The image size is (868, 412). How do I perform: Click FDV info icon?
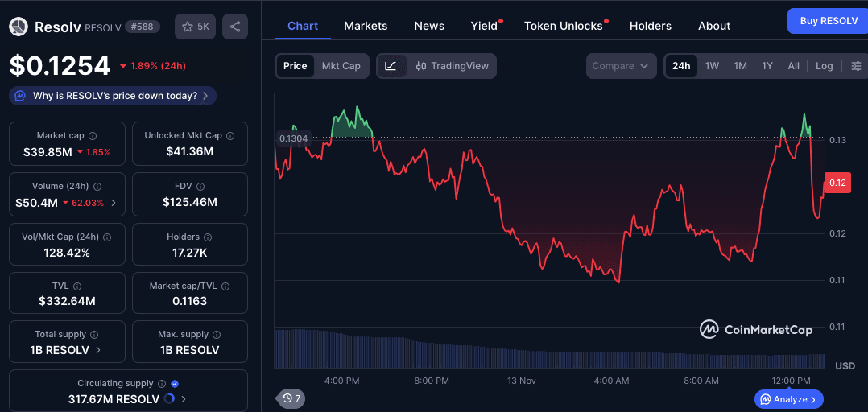[x=201, y=187]
